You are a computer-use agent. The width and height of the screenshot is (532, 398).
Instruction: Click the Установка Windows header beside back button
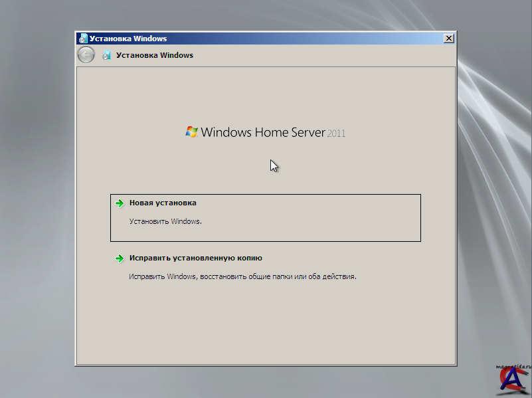pyautogui.click(x=155, y=55)
